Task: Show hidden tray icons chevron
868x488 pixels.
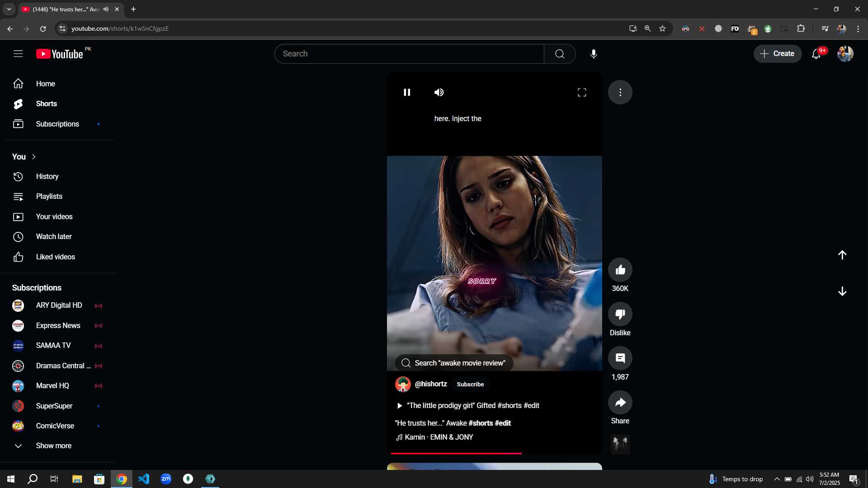Action: pos(777,479)
